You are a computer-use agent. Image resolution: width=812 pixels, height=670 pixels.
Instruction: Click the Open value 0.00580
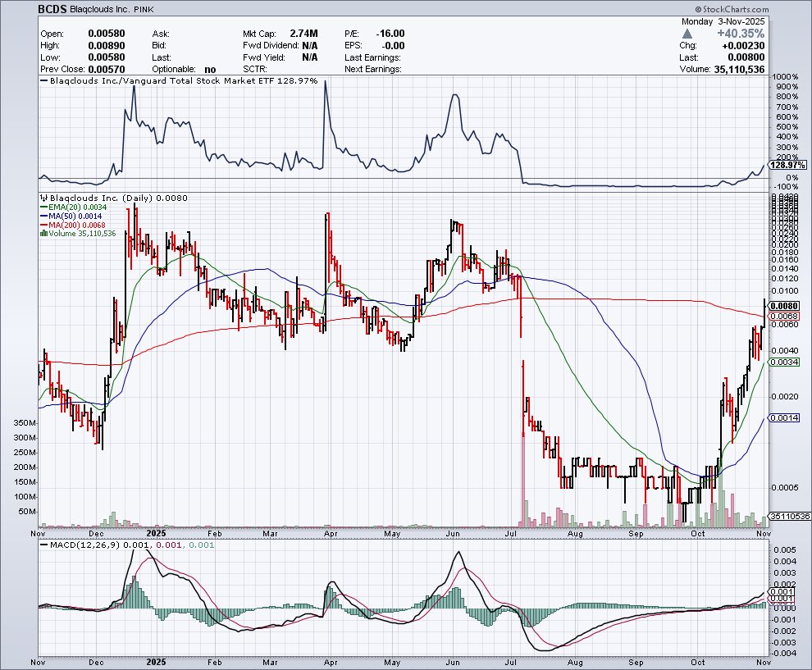point(107,34)
